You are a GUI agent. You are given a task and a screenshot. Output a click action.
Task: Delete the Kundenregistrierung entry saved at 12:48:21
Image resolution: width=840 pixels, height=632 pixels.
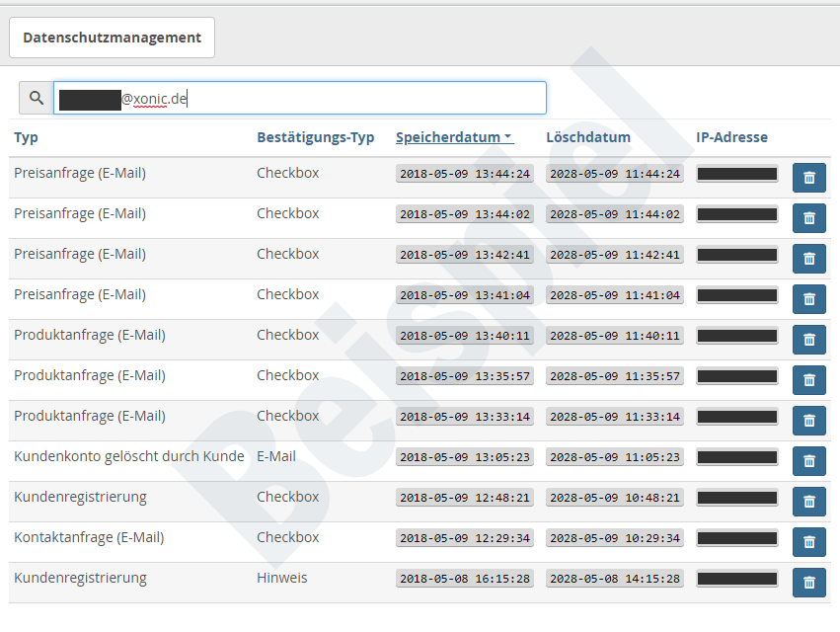coord(809,502)
